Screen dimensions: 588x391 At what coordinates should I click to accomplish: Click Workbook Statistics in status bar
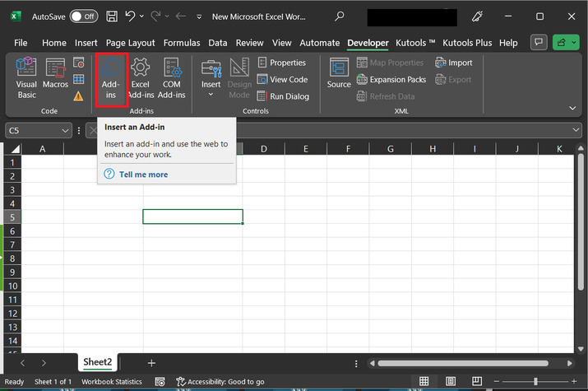tap(110, 382)
